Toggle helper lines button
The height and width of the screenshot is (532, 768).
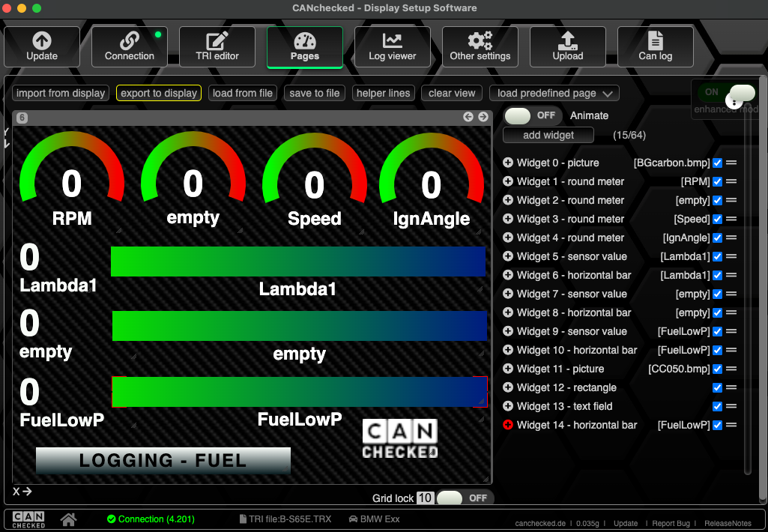click(x=384, y=93)
